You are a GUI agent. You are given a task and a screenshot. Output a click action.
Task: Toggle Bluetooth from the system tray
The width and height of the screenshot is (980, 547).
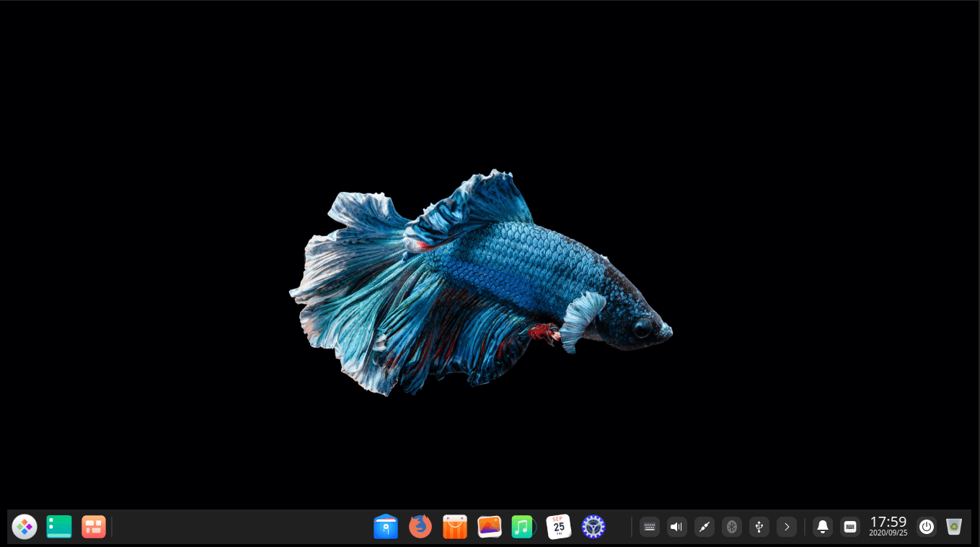pyautogui.click(x=731, y=527)
